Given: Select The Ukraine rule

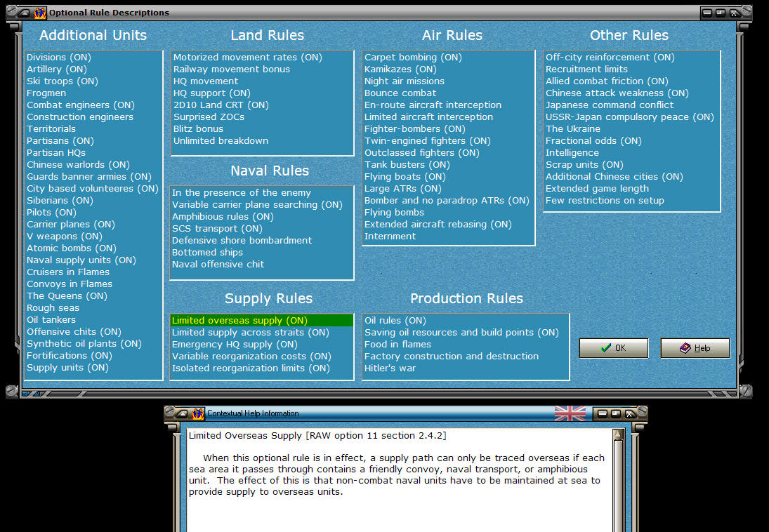Looking at the screenshot, I should tap(573, 129).
